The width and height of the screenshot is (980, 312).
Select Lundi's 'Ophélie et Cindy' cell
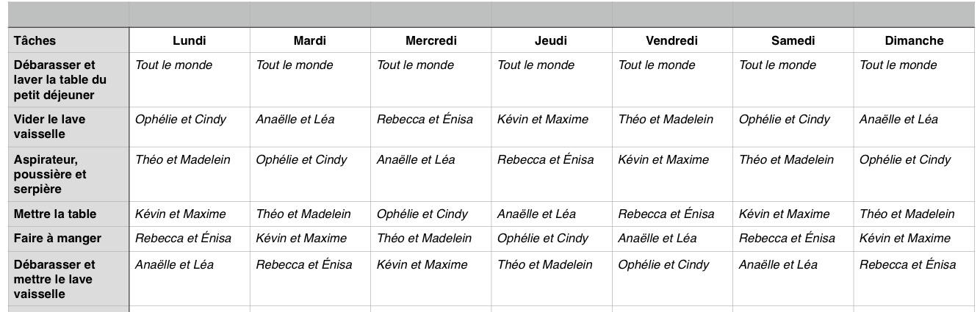pyautogui.click(x=190, y=127)
